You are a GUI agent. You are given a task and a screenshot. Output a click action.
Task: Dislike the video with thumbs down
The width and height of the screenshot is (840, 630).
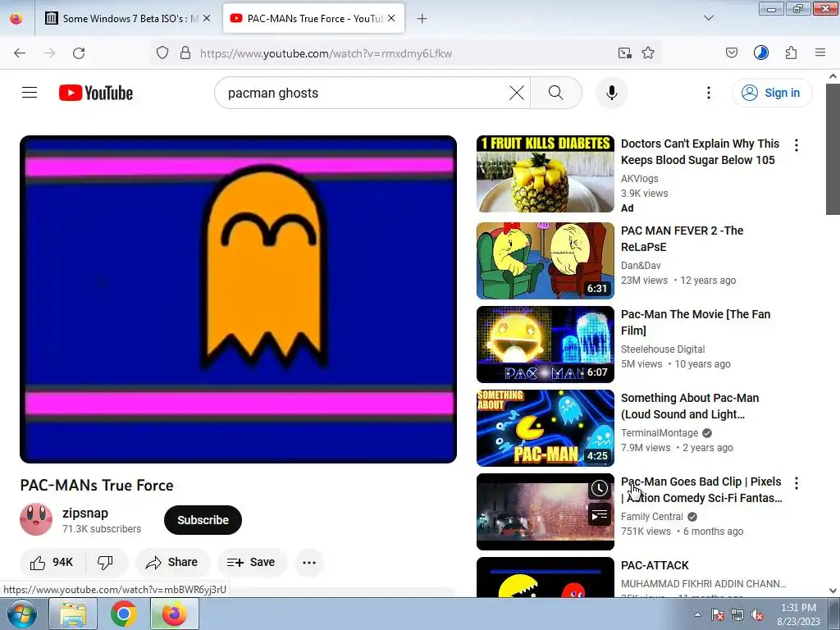tap(106, 563)
